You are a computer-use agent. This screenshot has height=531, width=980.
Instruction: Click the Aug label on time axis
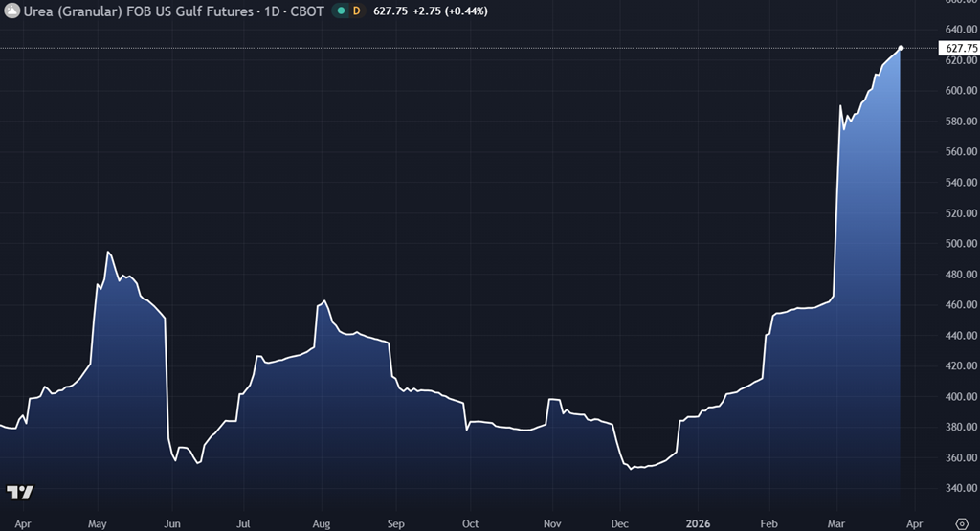[x=322, y=523]
